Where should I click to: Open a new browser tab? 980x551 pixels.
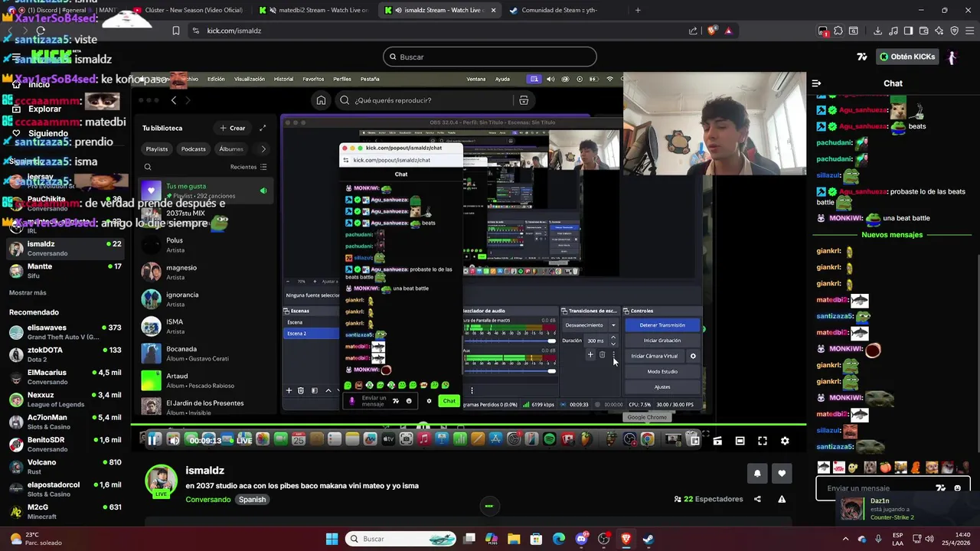click(638, 10)
